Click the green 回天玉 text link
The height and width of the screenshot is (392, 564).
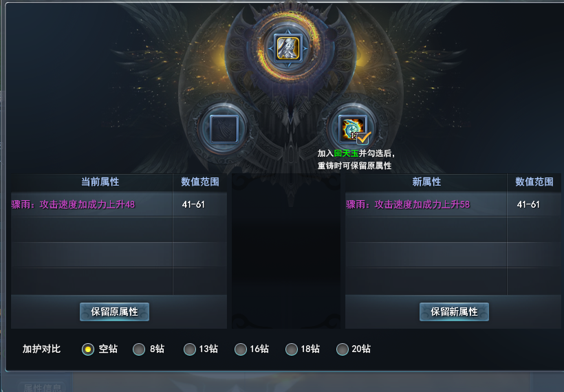[x=346, y=153]
